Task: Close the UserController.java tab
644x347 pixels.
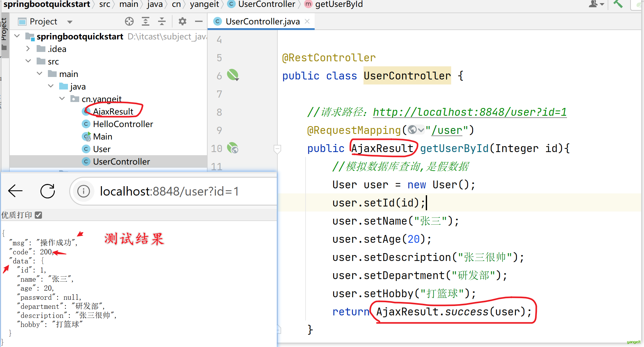Action: coord(307,21)
